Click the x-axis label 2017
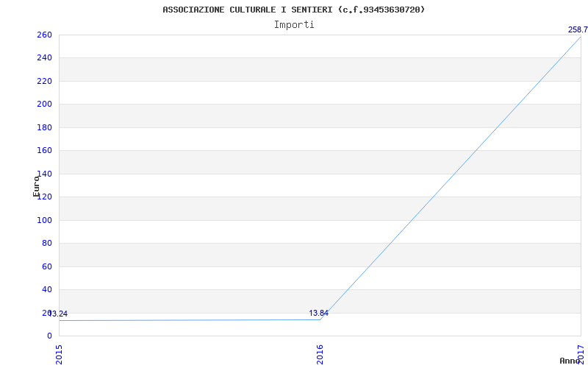The height and width of the screenshot is (368, 588). coord(581,354)
